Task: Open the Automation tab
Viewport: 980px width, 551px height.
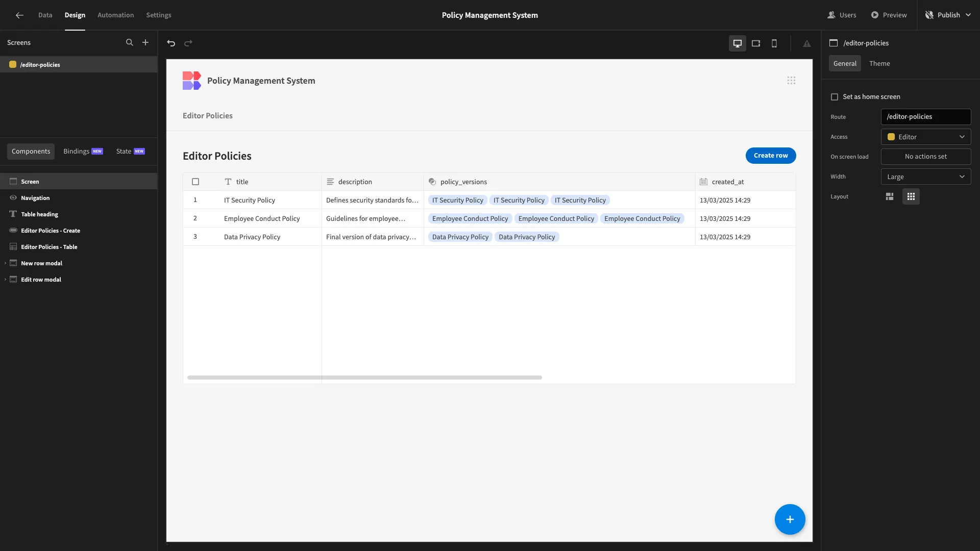Action: point(115,15)
